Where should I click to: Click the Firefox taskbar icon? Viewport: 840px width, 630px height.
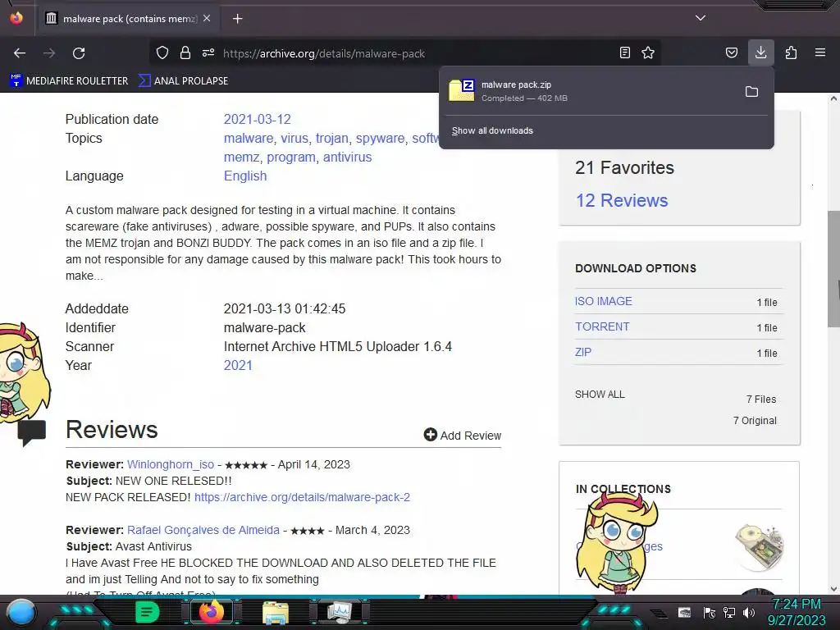211,612
